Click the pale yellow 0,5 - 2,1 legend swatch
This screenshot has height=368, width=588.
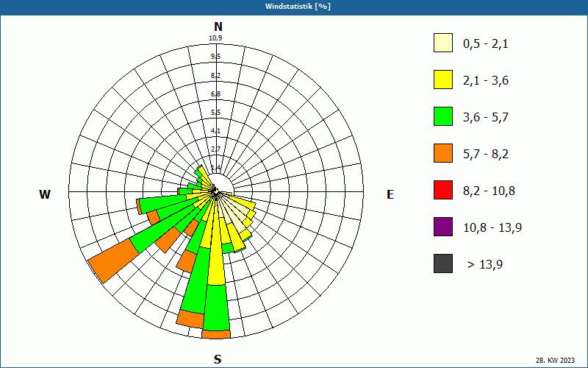(443, 43)
